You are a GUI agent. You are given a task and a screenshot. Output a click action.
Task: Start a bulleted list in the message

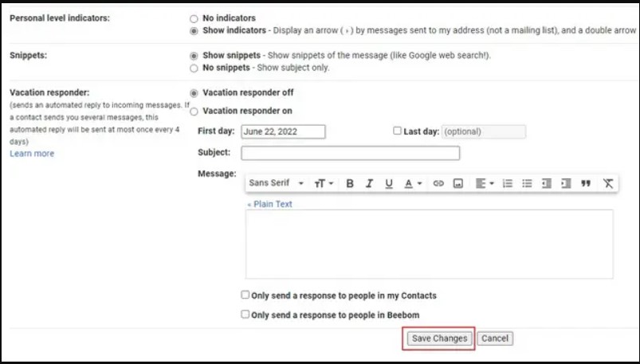coord(527,183)
